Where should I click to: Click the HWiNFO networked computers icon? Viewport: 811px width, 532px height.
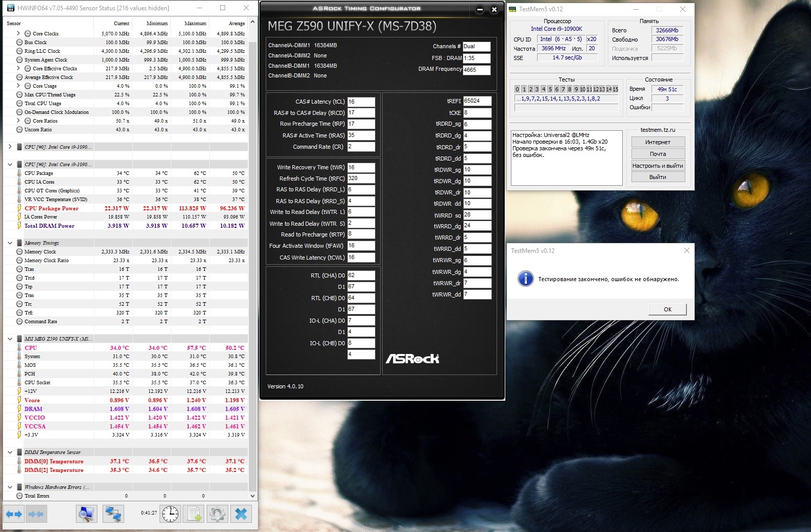point(113,514)
